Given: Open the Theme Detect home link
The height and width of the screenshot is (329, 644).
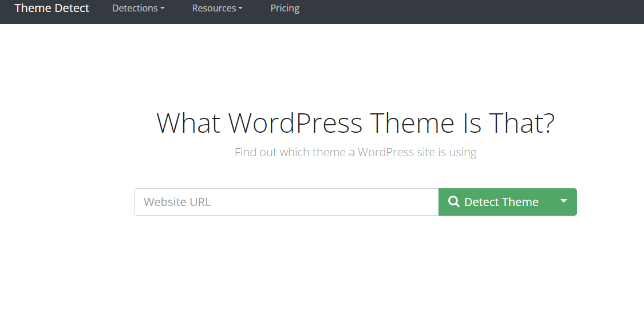Looking at the screenshot, I should pos(52,8).
